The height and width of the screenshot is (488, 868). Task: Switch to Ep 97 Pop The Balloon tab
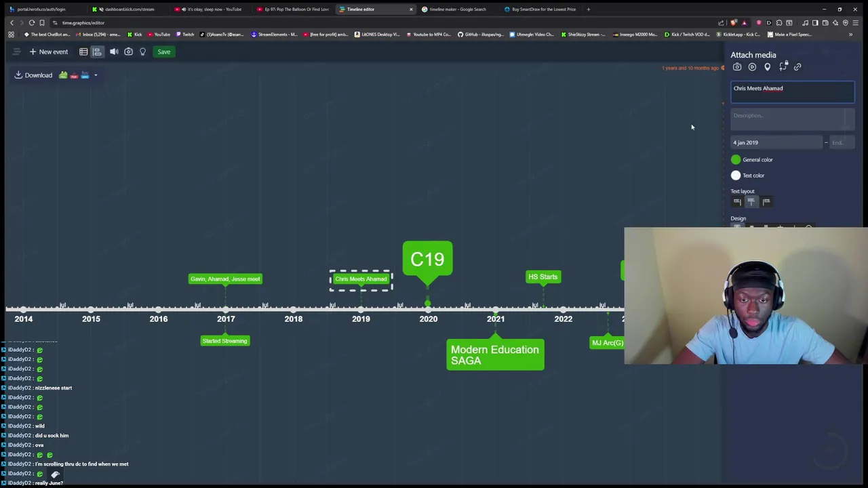[294, 9]
